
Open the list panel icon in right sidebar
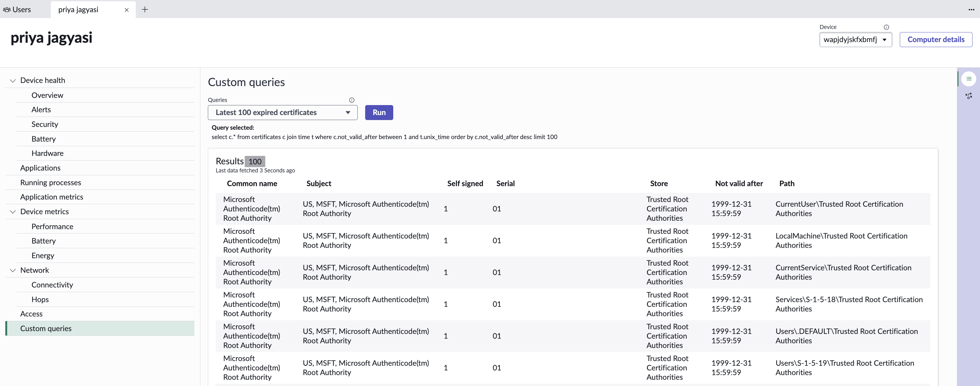[968, 79]
